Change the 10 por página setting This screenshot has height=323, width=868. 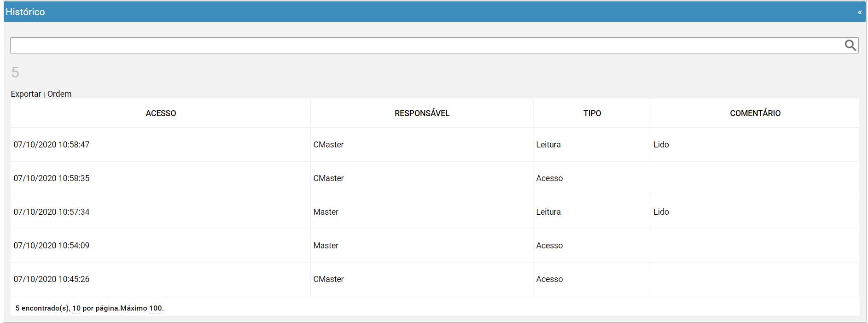point(76,308)
